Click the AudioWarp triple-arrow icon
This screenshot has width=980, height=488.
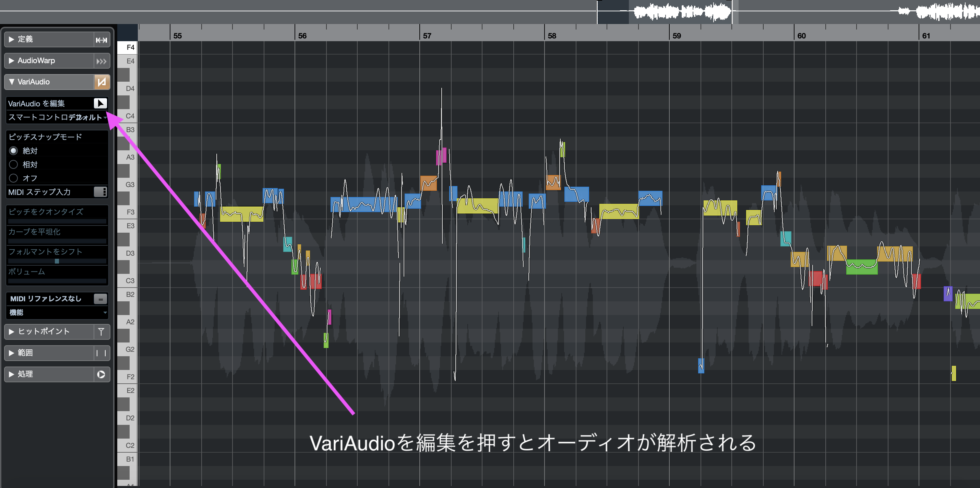click(x=101, y=61)
